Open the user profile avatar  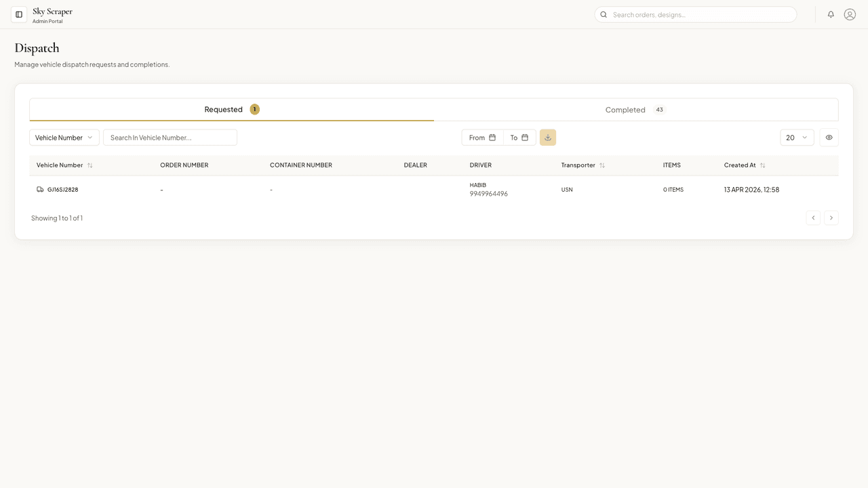850,14
